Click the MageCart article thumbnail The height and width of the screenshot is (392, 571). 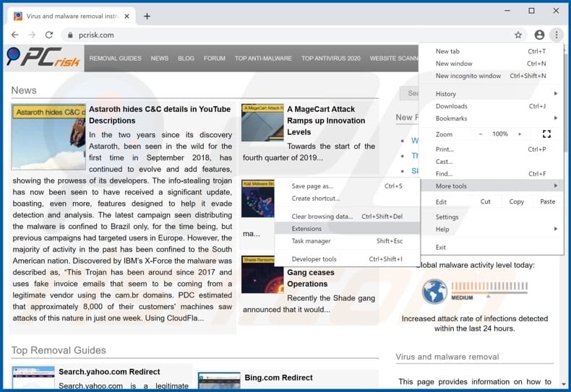(262, 123)
